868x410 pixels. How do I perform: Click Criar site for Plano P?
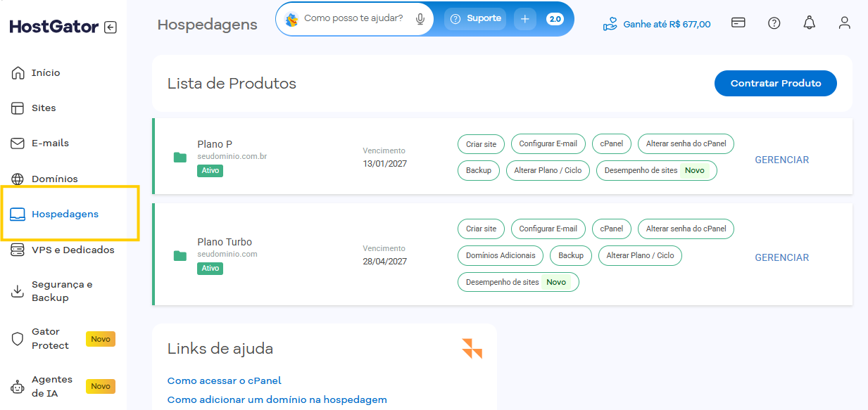(x=481, y=144)
